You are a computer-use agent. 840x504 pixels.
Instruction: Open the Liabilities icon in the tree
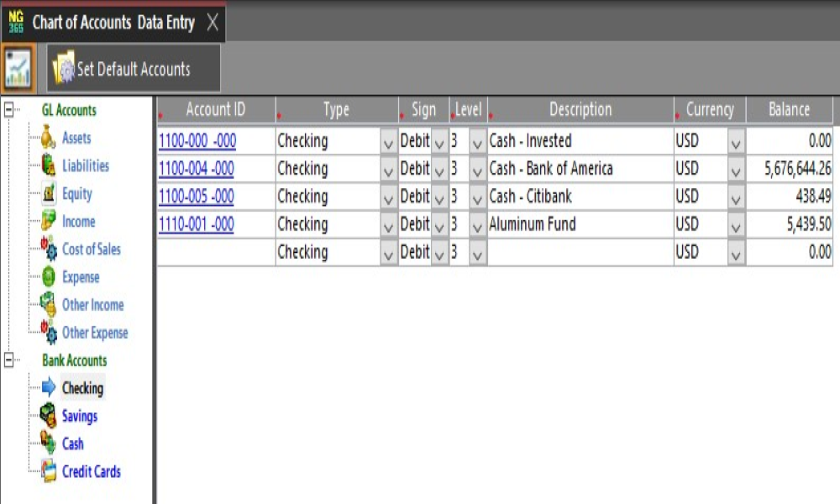49,166
